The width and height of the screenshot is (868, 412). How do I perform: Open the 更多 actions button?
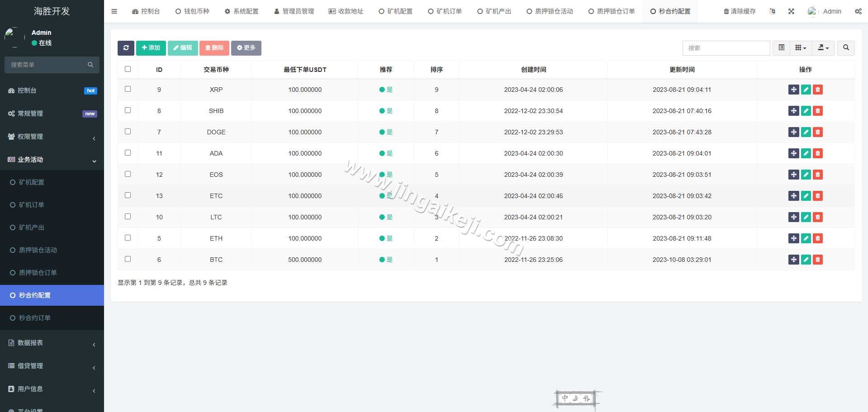(246, 48)
